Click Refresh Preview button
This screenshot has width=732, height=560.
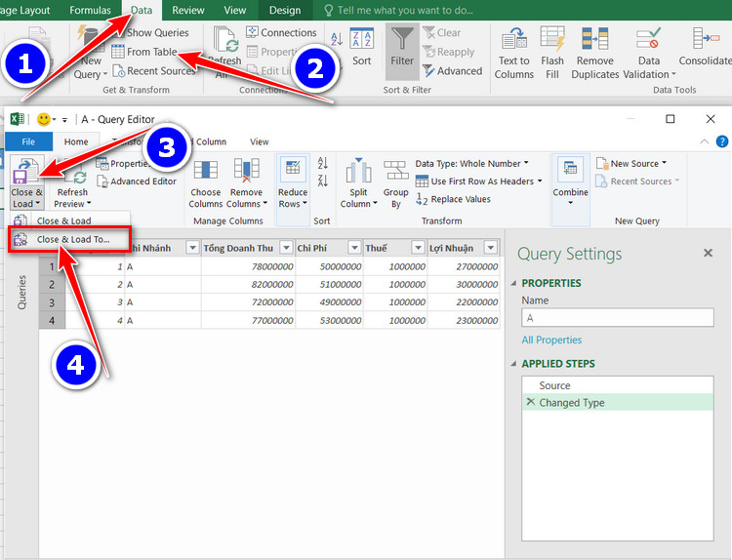72,184
